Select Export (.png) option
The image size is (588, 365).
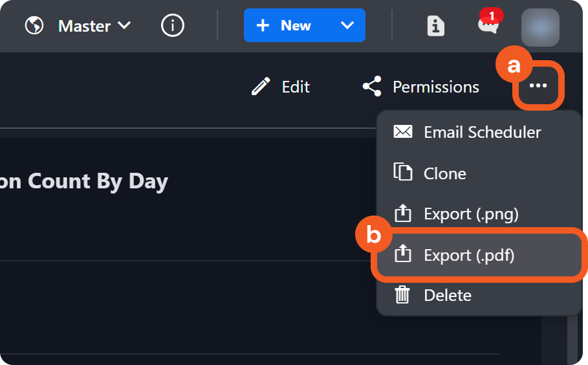pyautogui.click(x=470, y=214)
